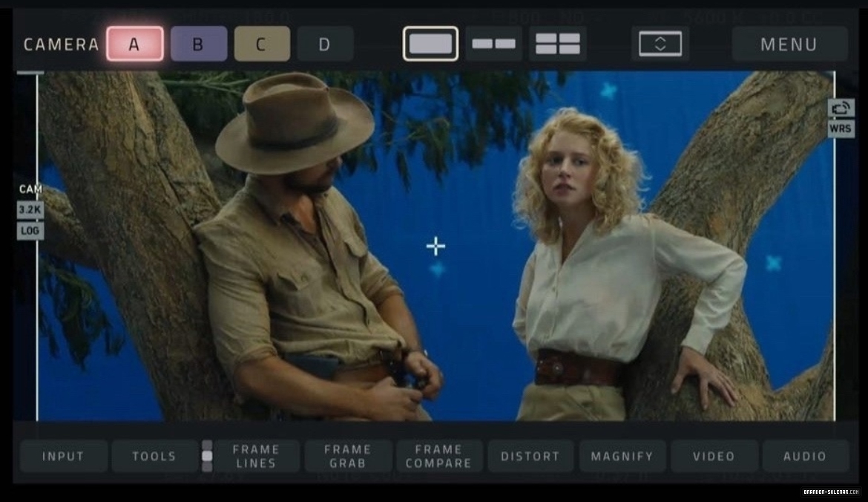
Task: Click the center crosshair marker
Action: pos(436,246)
